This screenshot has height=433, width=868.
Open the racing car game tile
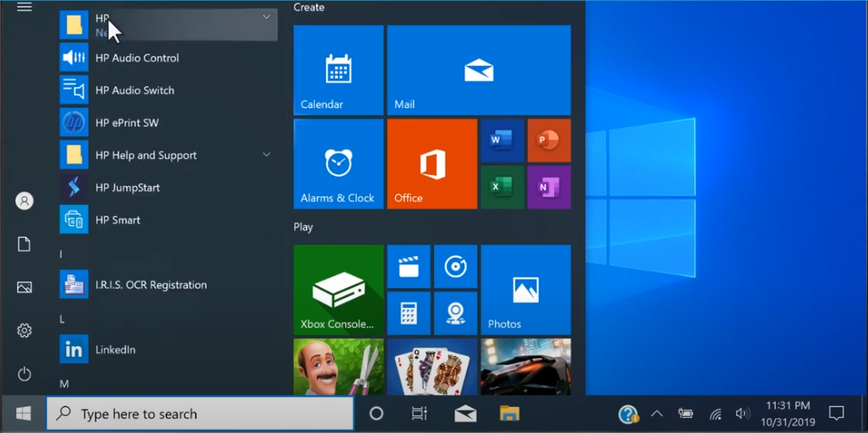point(525,366)
